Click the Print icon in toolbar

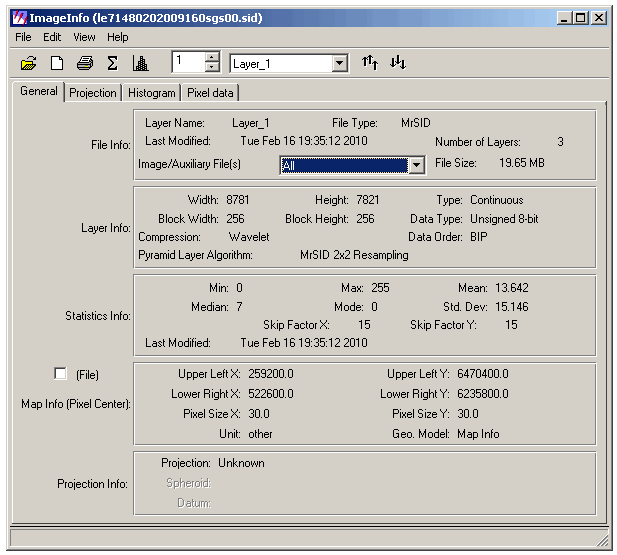pyautogui.click(x=85, y=63)
